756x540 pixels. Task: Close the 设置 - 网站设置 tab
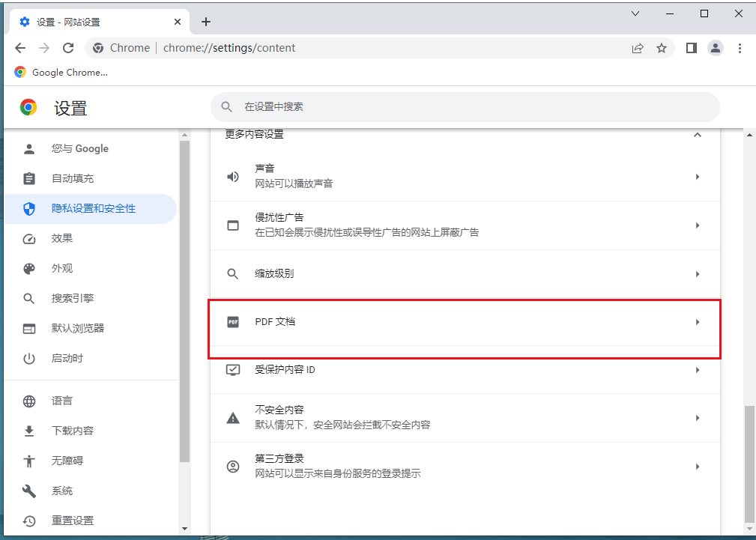(178, 22)
